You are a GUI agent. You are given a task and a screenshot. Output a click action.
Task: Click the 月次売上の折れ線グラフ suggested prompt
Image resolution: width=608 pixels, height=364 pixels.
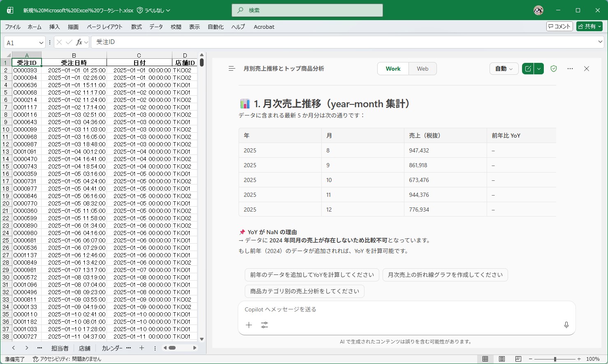tap(445, 274)
